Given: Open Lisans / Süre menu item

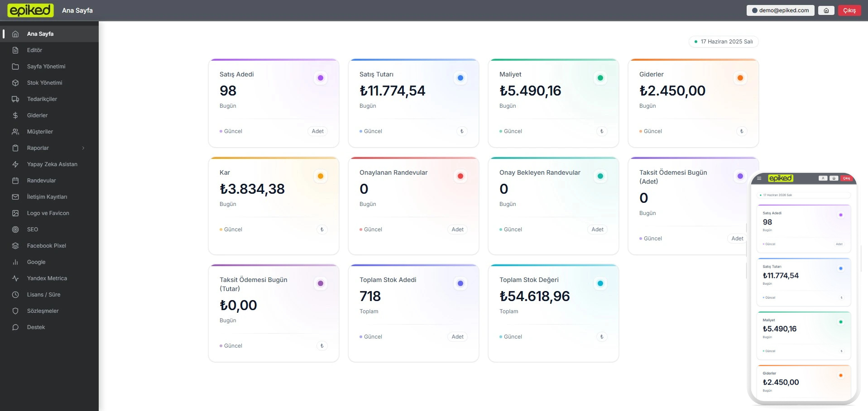Looking at the screenshot, I should pyautogui.click(x=43, y=295).
